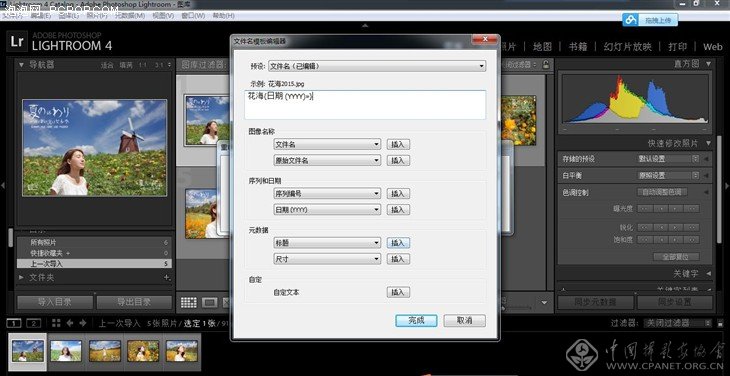Collapse left panel group with edge arrow
Screen dimensions: 730x376
pos(3,185)
